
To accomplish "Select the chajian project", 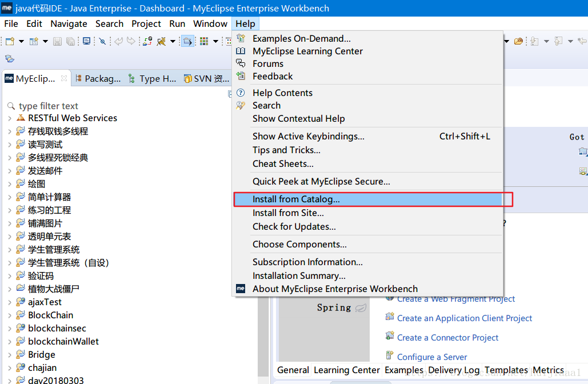I will pos(42,367).
